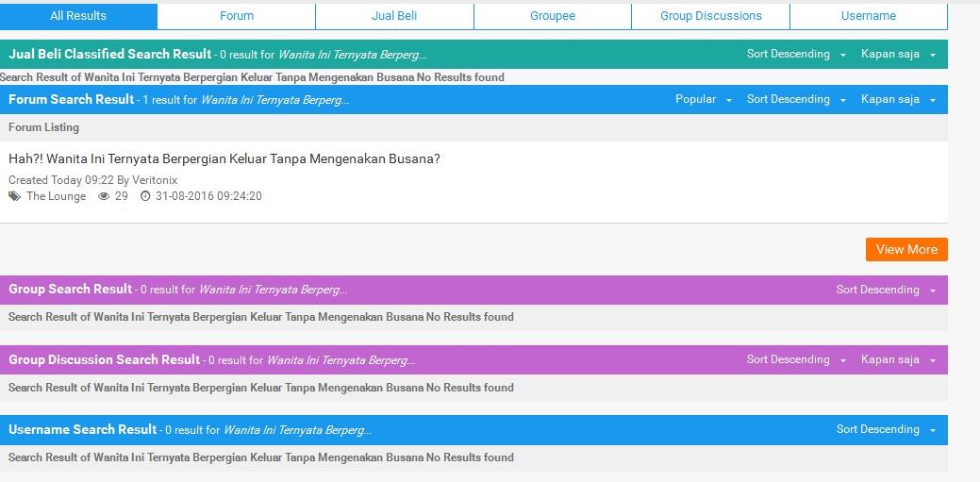
Task: Select the Groupee tab
Action: tap(553, 16)
